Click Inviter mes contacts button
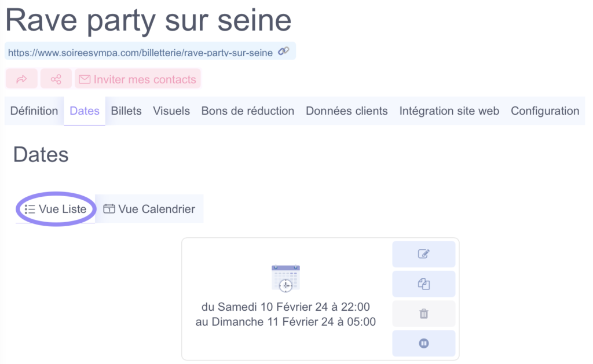This screenshot has width=593, height=364. [138, 79]
